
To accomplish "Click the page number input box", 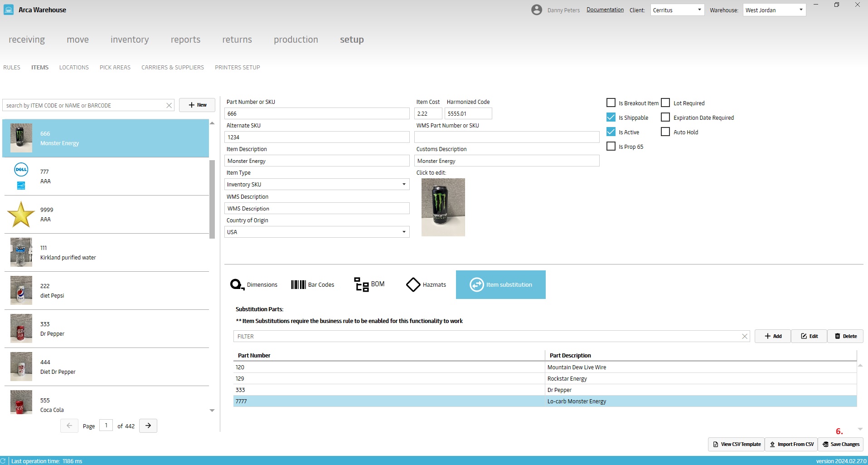I will click(x=106, y=426).
